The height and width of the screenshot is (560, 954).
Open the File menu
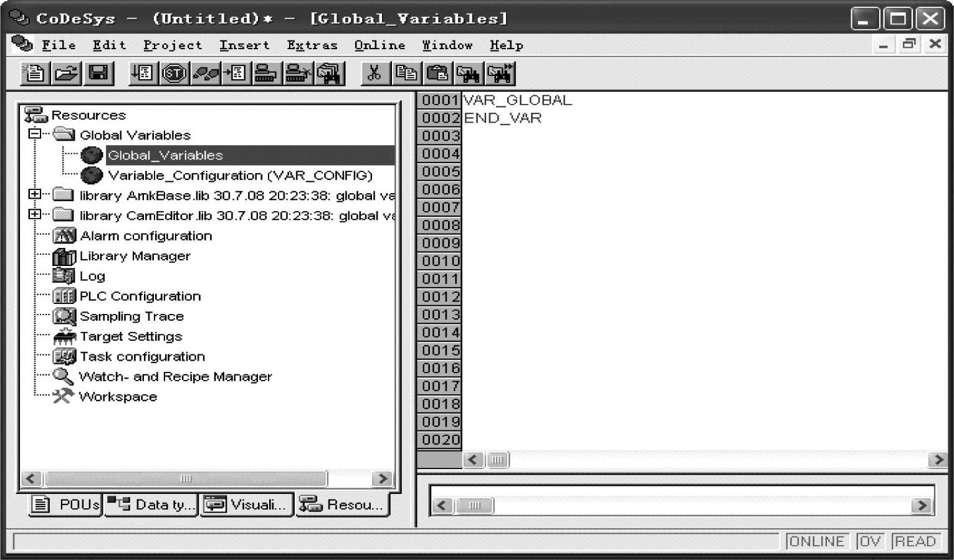59,45
